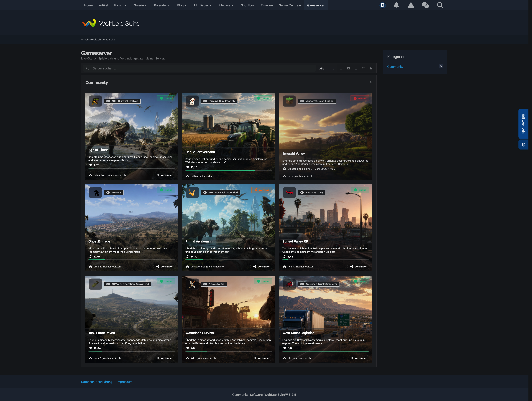The height and width of the screenshot is (401, 532).
Task: Click the Farming Simulator 25 game badge
Action: pyautogui.click(x=219, y=101)
